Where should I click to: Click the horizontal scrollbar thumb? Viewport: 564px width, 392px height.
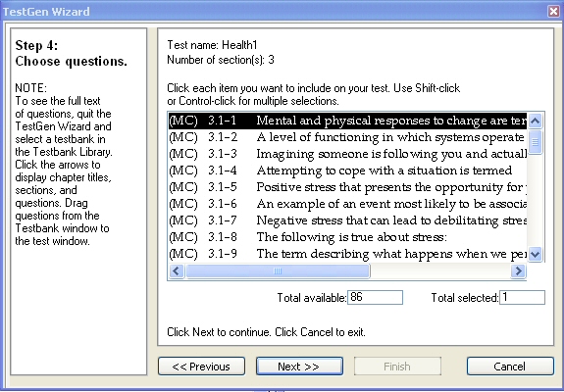[x=278, y=270]
